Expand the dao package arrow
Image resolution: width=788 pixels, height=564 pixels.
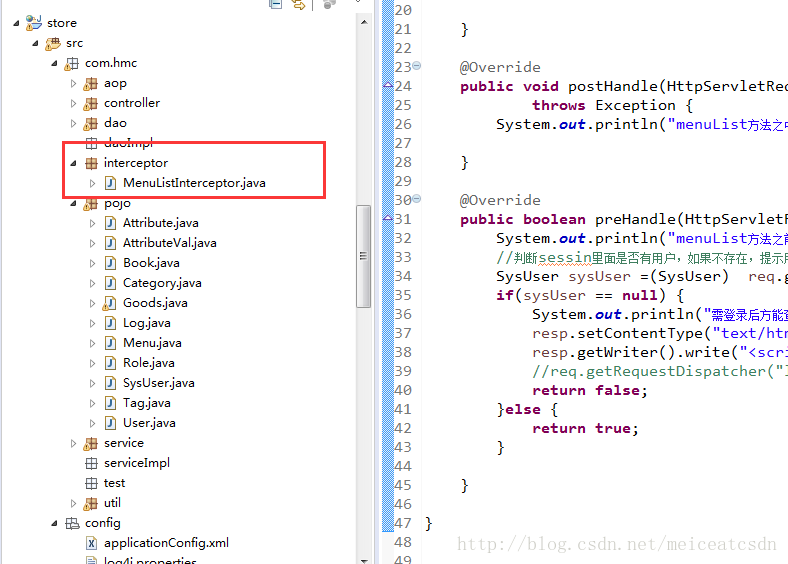pos(73,123)
